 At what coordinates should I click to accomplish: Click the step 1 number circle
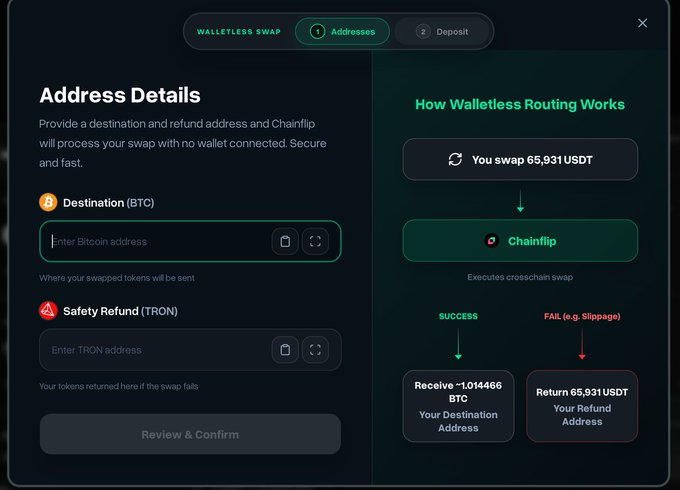click(x=317, y=32)
